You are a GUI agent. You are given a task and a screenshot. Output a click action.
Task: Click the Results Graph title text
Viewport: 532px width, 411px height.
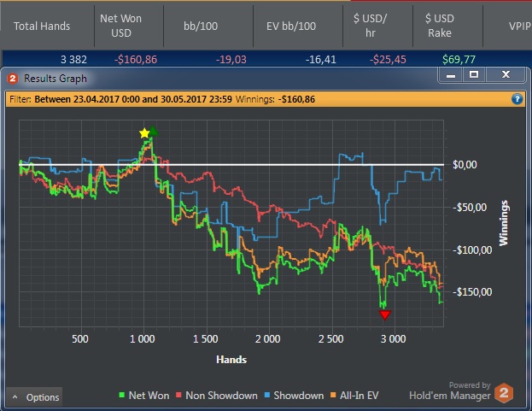tap(56, 79)
